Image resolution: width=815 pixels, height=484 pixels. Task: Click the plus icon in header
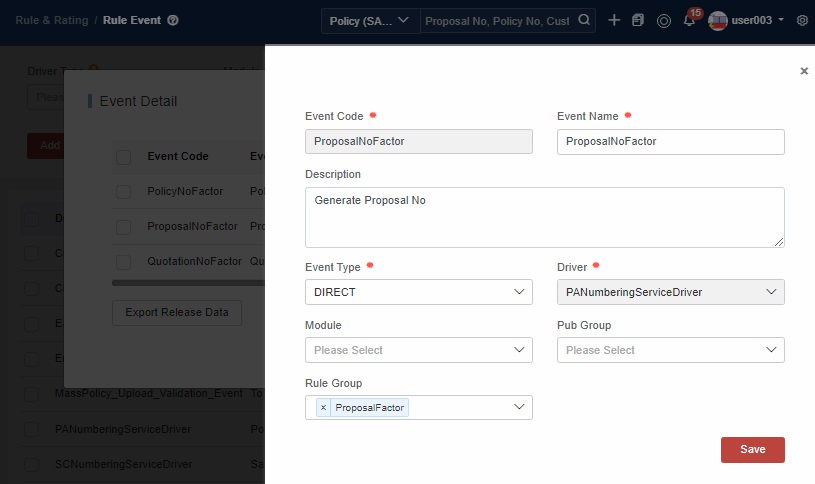[x=614, y=20]
